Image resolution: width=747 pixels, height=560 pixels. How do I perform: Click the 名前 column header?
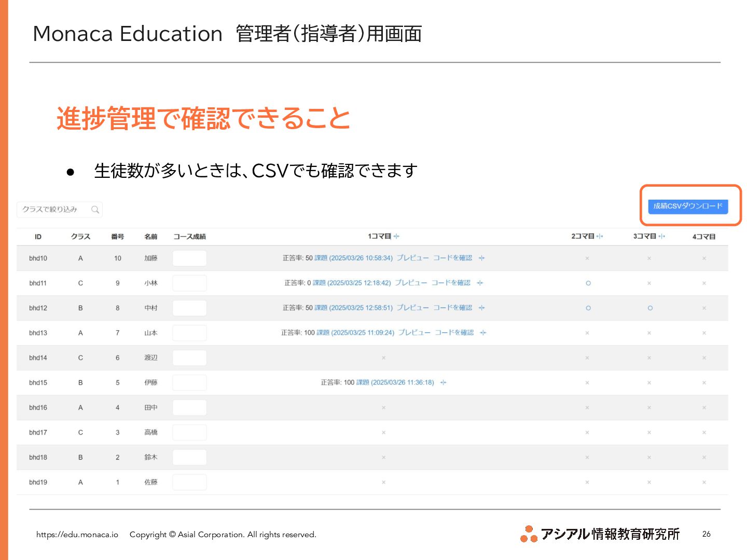click(151, 237)
